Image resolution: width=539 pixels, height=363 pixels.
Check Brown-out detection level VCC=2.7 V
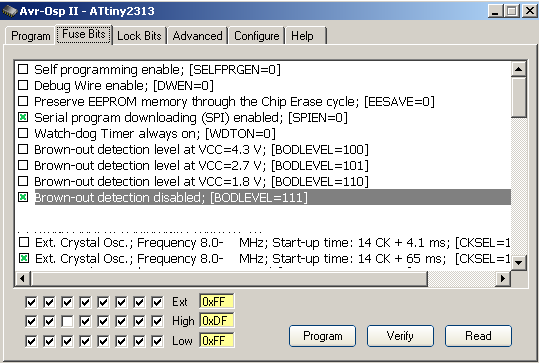pyautogui.click(x=23, y=165)
